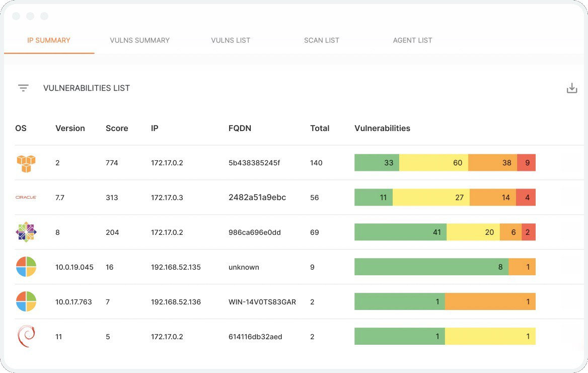The image size is (588, 373).
Task: Switch to the VULNS SUMMARY tab
Action: (x=139, y=40)
